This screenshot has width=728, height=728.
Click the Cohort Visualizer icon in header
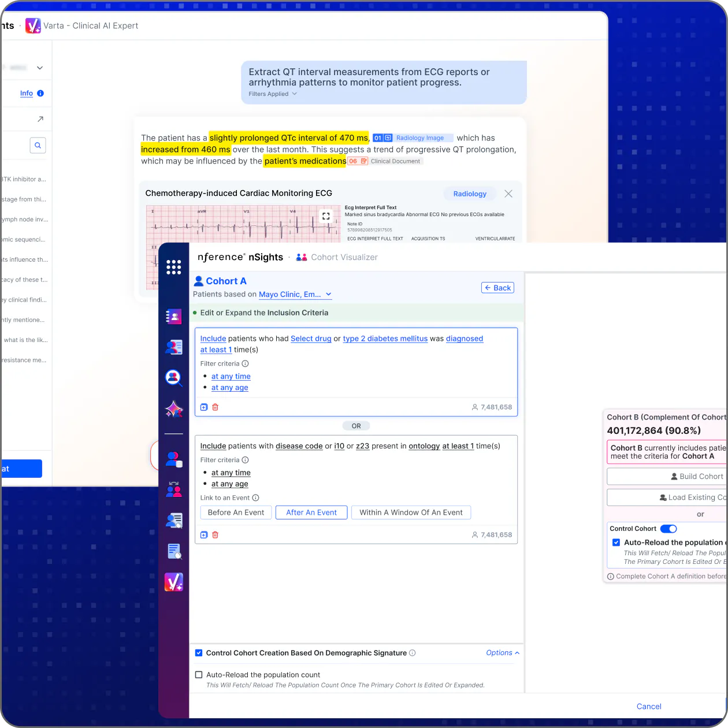coord(302,257)
